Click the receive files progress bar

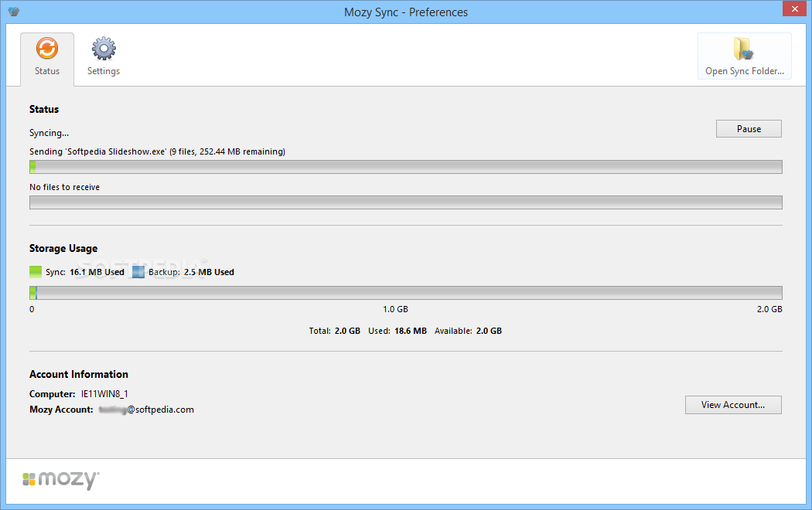tap(406, 202)
